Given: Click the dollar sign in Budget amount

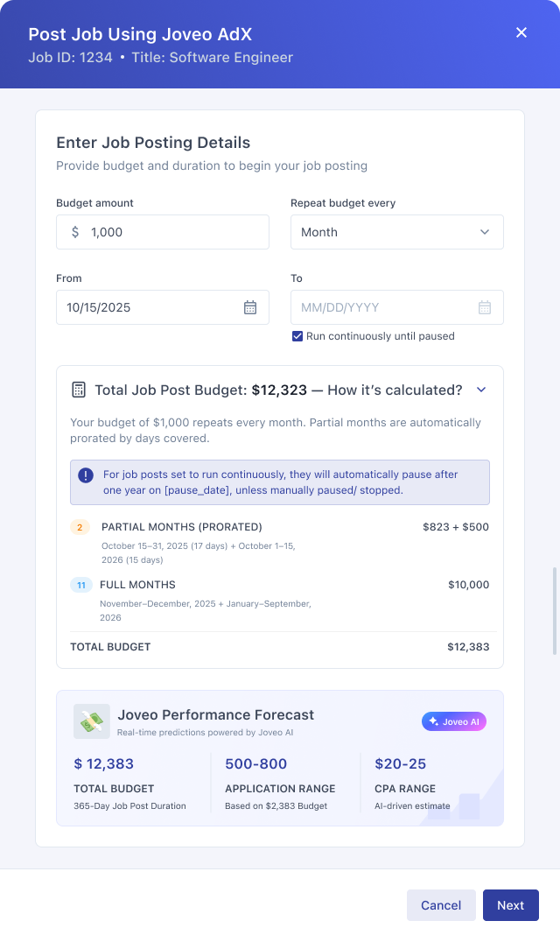Looking at the screenshot, I should pos(75,232).
